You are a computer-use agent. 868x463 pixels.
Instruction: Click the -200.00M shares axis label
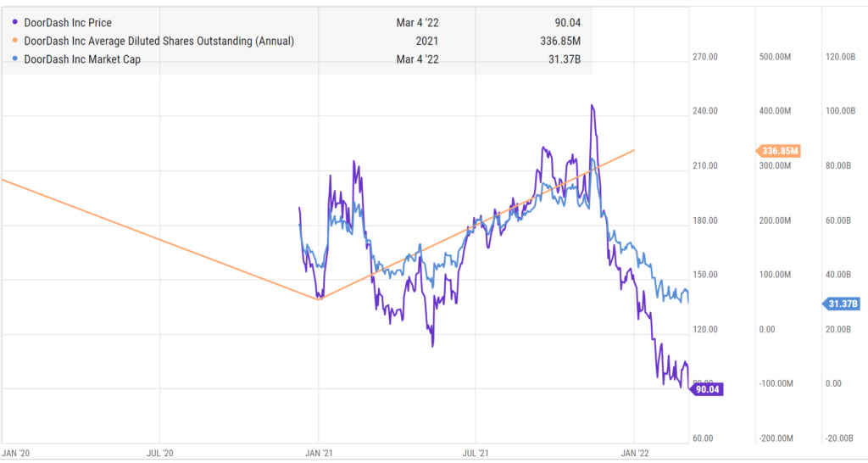776,438
